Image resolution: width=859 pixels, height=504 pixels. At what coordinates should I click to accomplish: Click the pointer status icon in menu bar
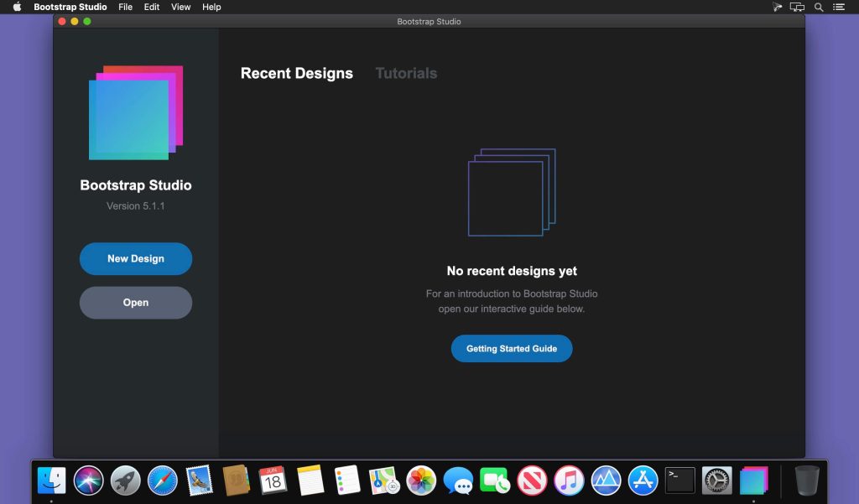(x=777, y=7)
